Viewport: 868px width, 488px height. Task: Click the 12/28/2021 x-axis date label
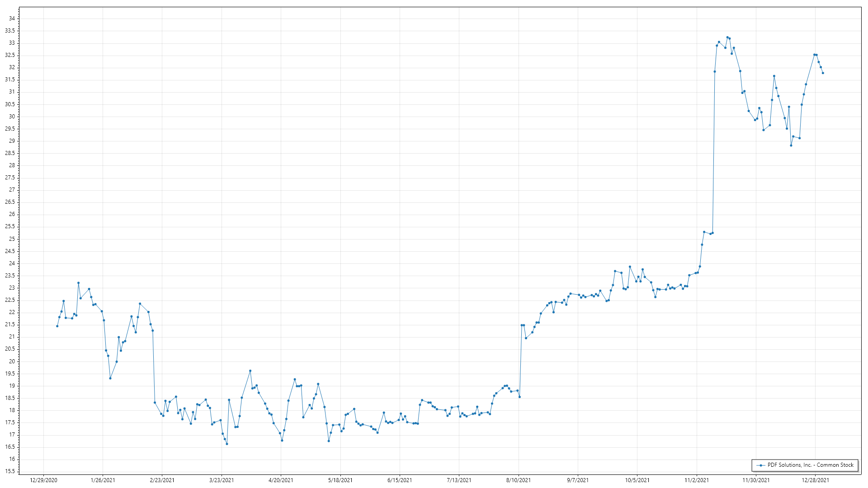(816, 480)
